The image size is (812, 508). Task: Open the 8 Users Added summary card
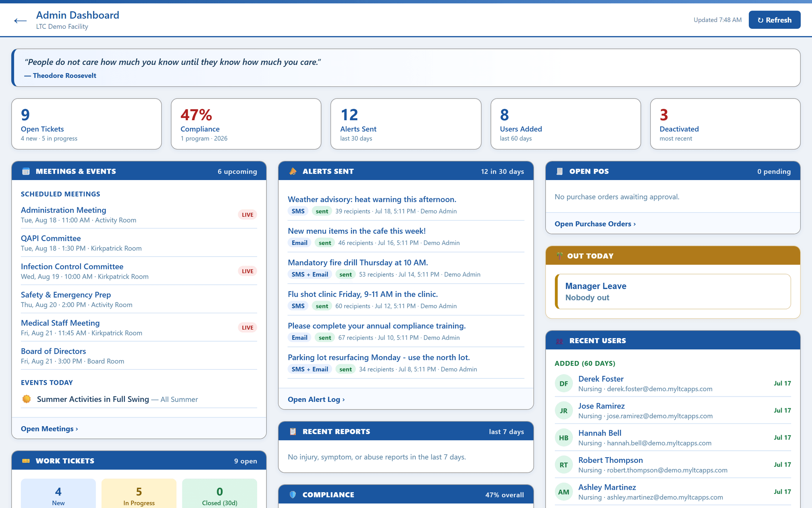565,124
